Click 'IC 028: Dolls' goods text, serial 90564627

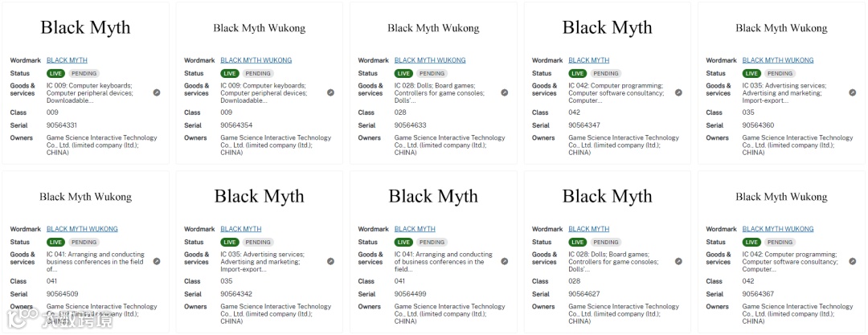pos(613,262)
